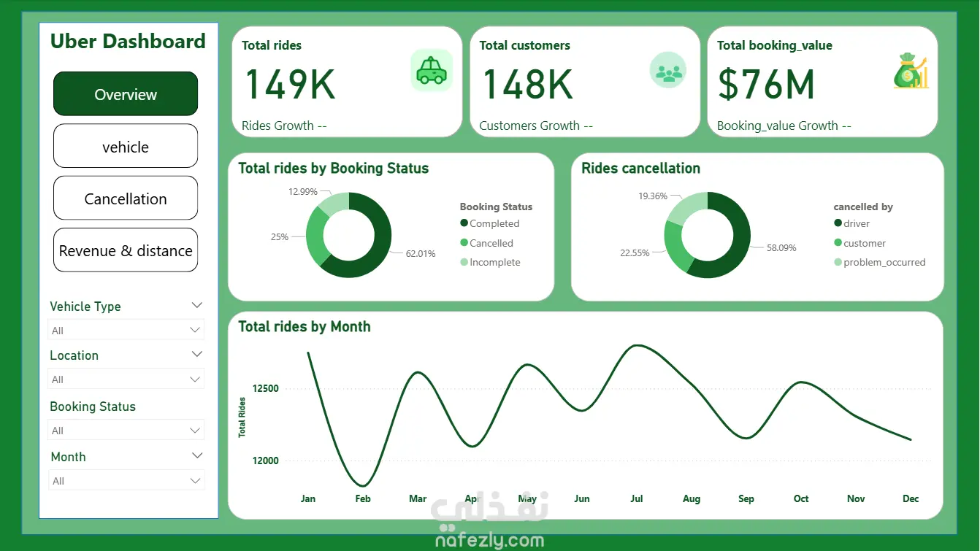Collapse the Vehicle Type slicer header chevron
980x551 pixels.
pyautogui.click(x=196, y=305)
